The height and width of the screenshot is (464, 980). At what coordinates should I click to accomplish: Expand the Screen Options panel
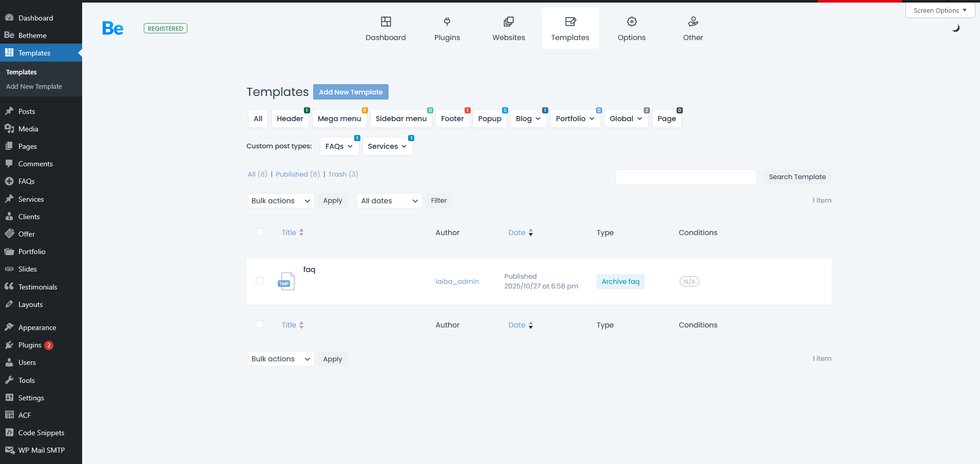[939, 10]
